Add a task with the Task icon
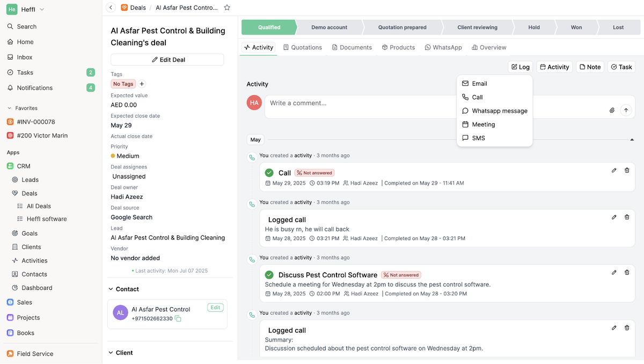This screenshot has height=364, width=644. tap(621, 67)
